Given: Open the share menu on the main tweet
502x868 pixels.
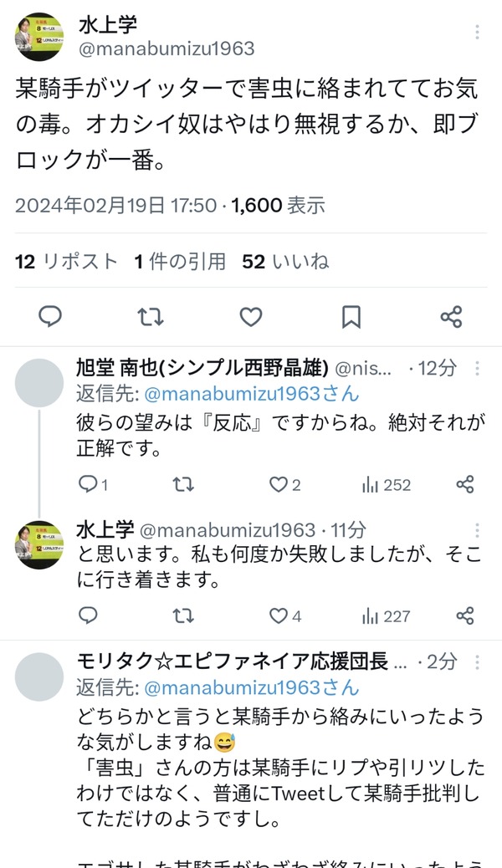Looking at the screenshot, I should tap(450, 316).
